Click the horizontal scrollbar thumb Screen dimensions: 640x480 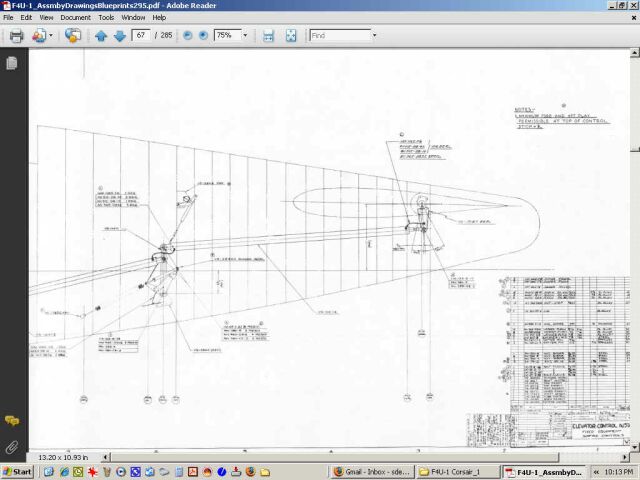pyautogui.click(x=335, y=457)
